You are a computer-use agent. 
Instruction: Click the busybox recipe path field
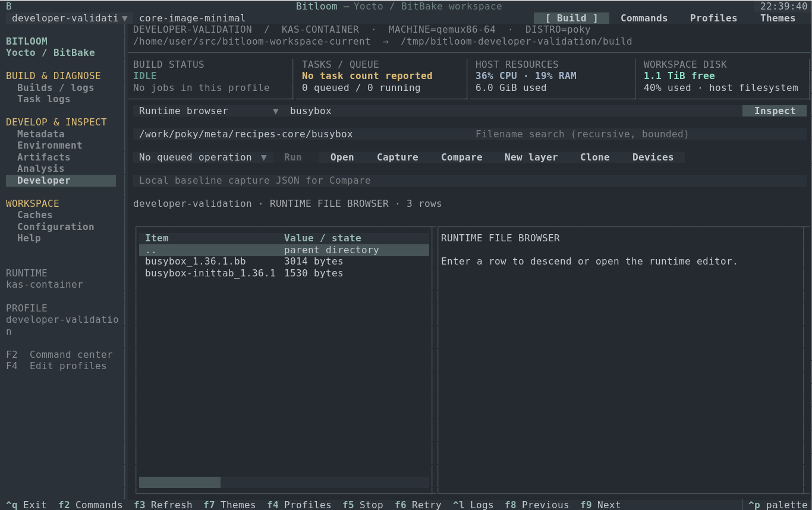tap(301, 134)
